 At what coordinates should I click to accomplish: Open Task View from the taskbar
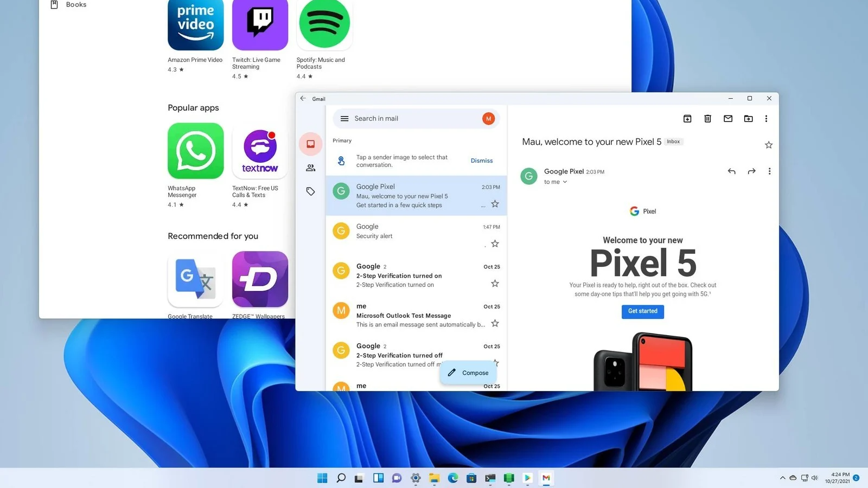tap(359, 478)
